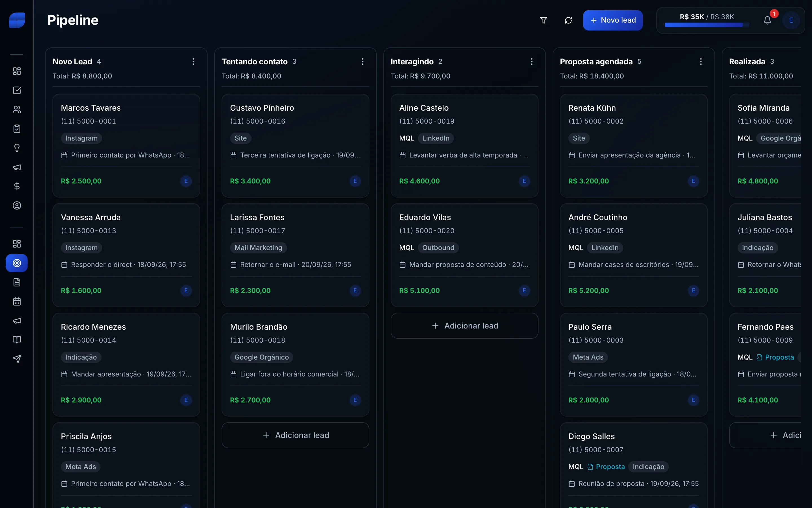
Task: Click Adicionar lead in Interagindo column
Action: (x=464, y=326)
